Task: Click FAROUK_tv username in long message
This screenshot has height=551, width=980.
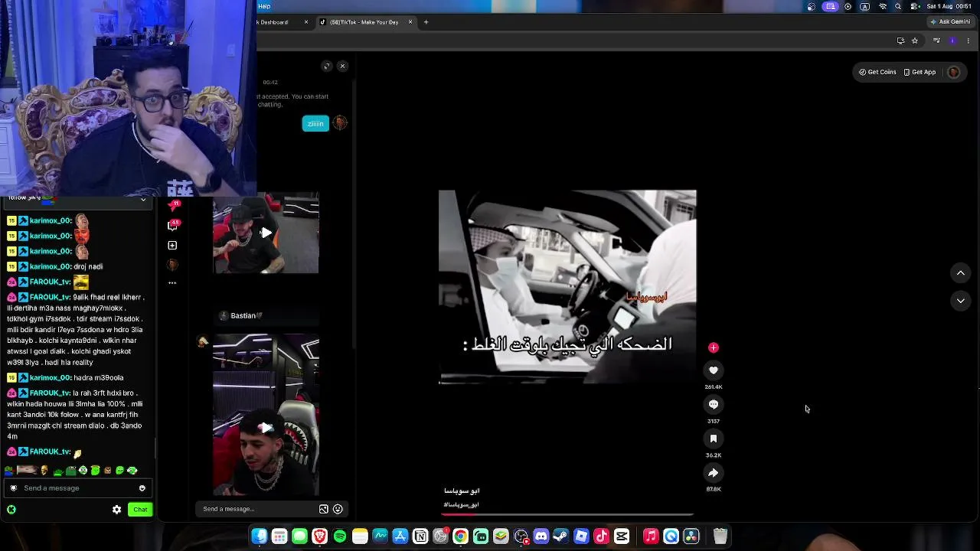Action: coord(50,297)
